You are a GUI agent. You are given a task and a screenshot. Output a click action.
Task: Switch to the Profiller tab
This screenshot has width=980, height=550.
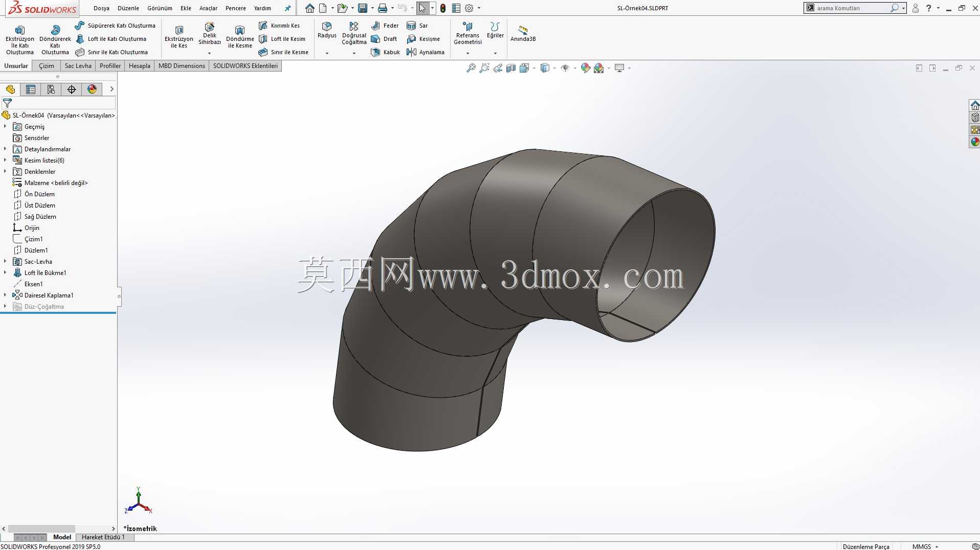(x=110, y=66)
